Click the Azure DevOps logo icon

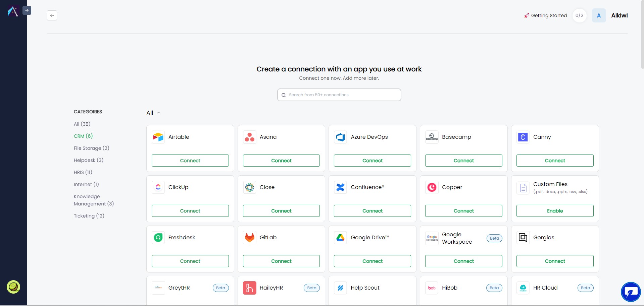click(x=341, y=137)
